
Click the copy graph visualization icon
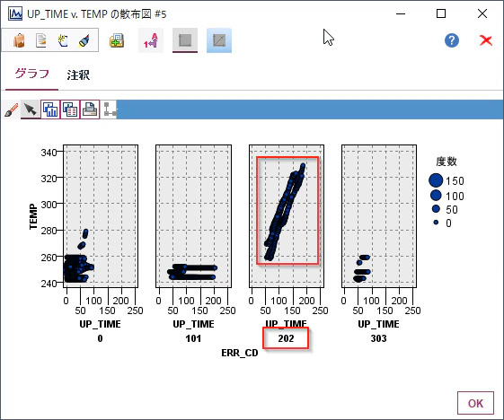point(50,109)
